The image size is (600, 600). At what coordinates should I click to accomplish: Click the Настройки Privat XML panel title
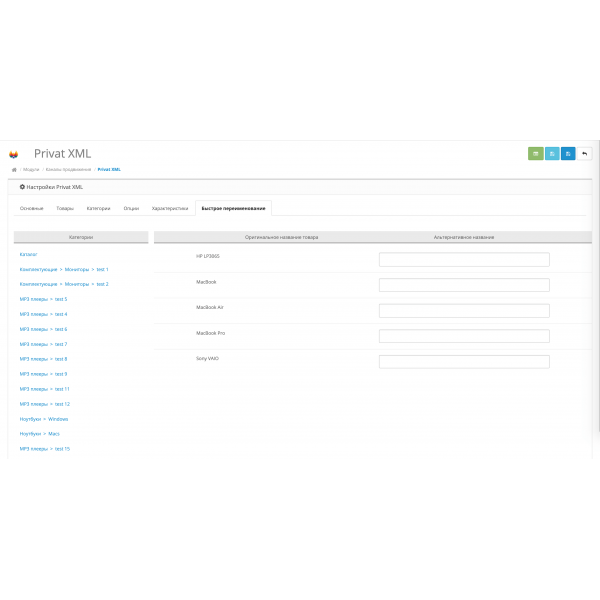(54, 187)
